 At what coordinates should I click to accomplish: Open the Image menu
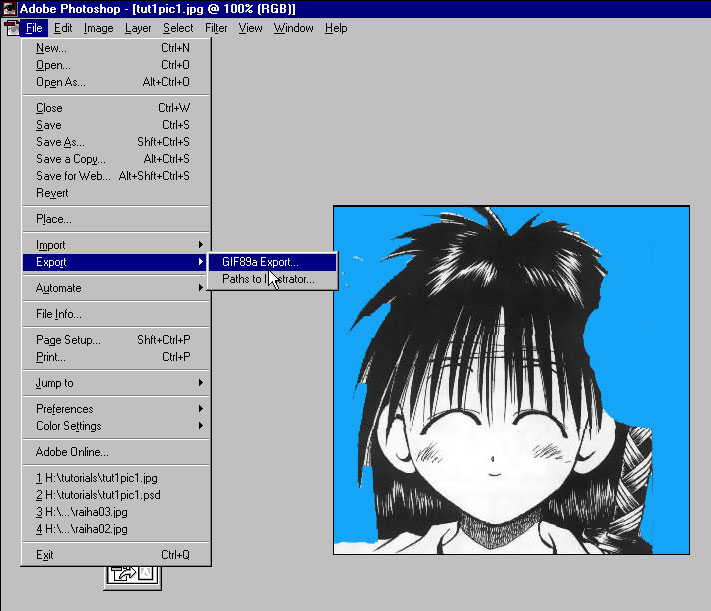pyautogui.click(x=98, y=28)
